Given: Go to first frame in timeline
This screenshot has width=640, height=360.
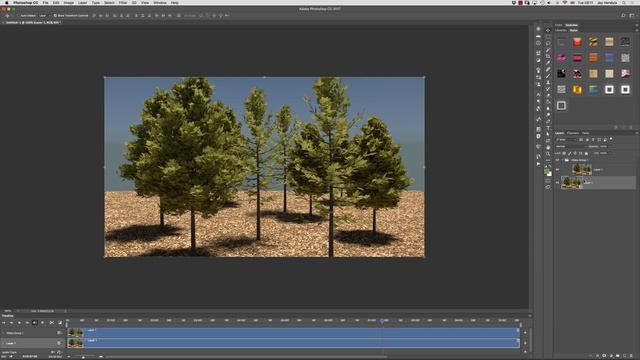Looking at the screenshot, I should [x=4, y=322].
